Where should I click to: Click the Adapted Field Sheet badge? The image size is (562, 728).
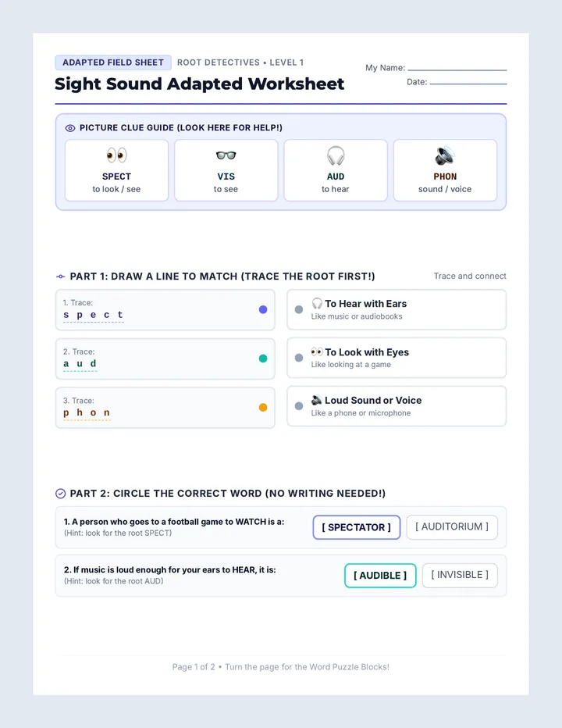(113, 62)
